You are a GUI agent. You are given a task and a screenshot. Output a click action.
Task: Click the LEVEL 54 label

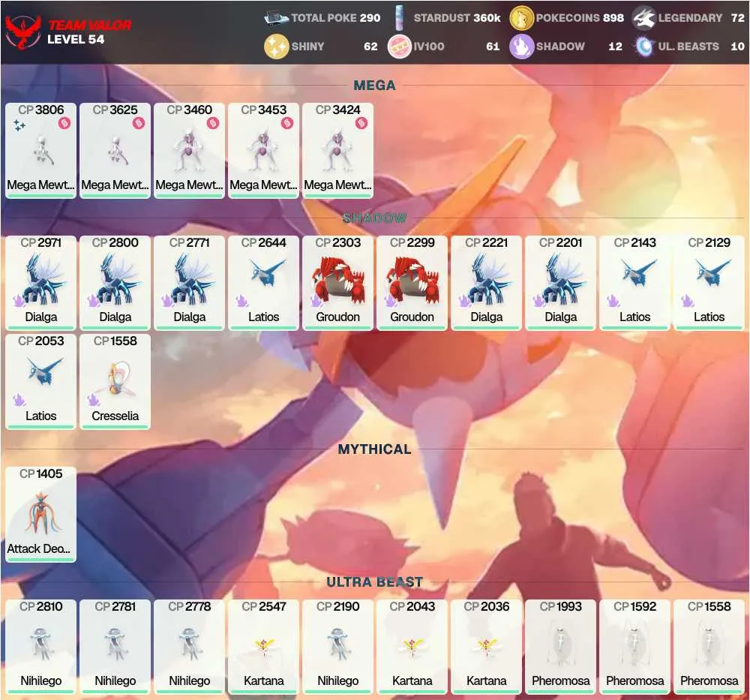[76, 40]
